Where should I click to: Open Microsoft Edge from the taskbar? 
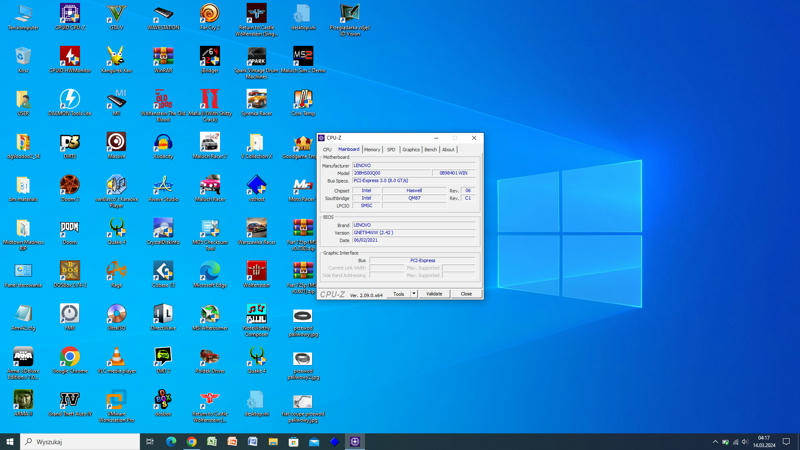171,441
